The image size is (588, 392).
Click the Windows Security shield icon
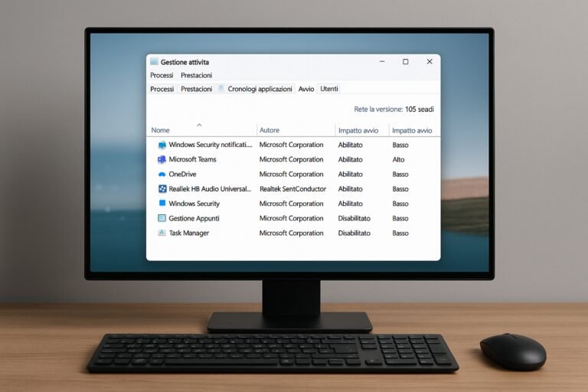coord(162,204)
